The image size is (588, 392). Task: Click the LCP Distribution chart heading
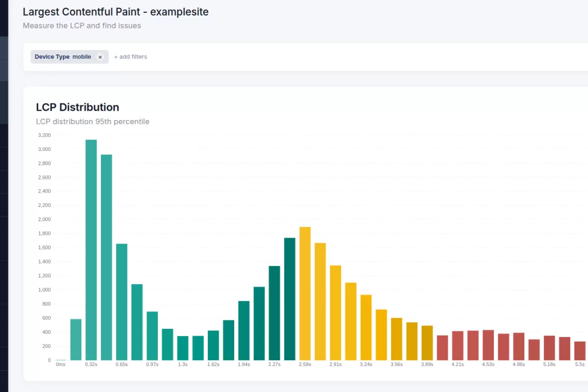[x=77, y=107]
